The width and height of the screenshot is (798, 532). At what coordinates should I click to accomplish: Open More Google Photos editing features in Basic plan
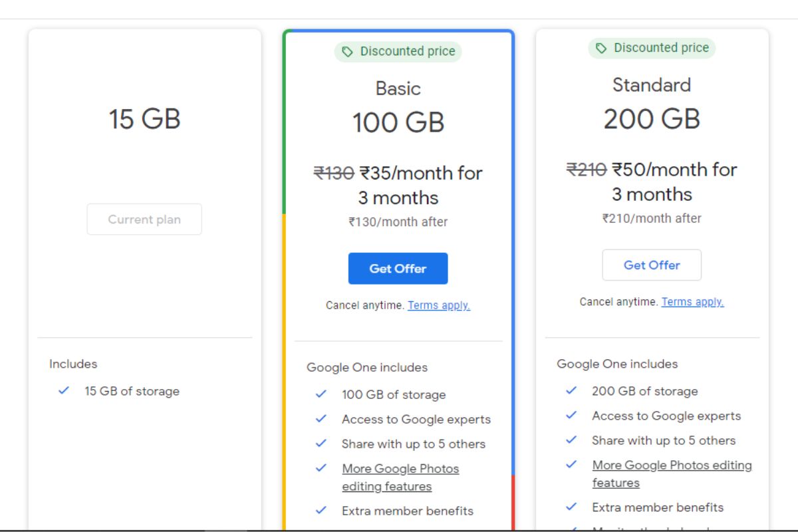point(400,477)
